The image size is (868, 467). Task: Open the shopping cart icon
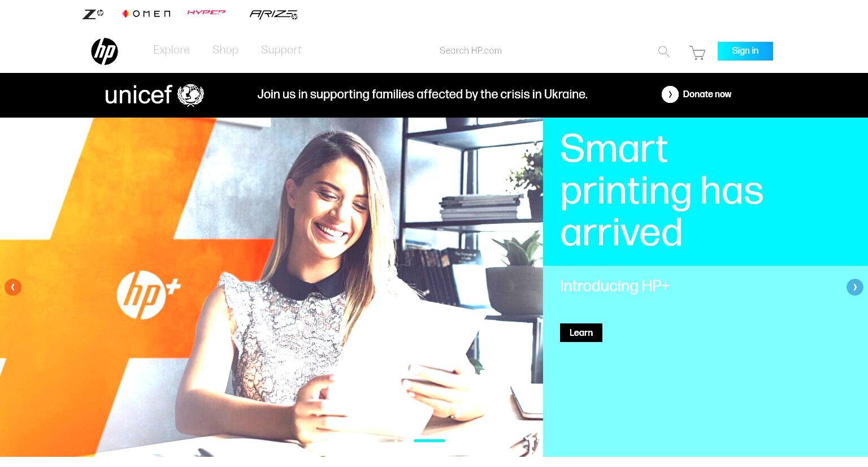(x=697, y=53)
